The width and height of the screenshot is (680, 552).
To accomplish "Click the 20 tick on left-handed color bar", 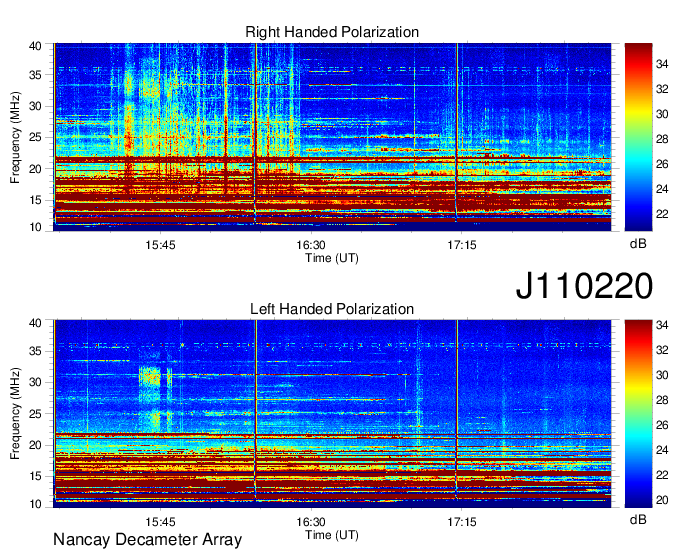I will tap(662, 500).
